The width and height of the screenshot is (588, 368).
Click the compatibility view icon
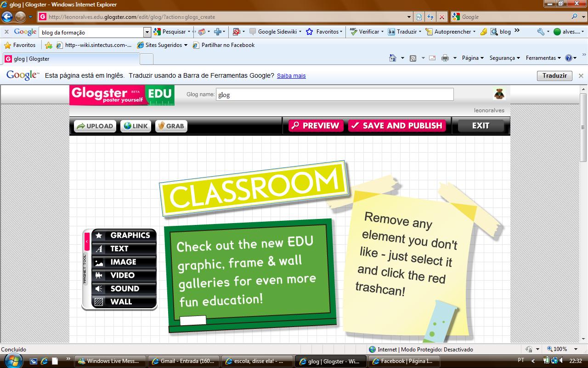coord(419,17)
